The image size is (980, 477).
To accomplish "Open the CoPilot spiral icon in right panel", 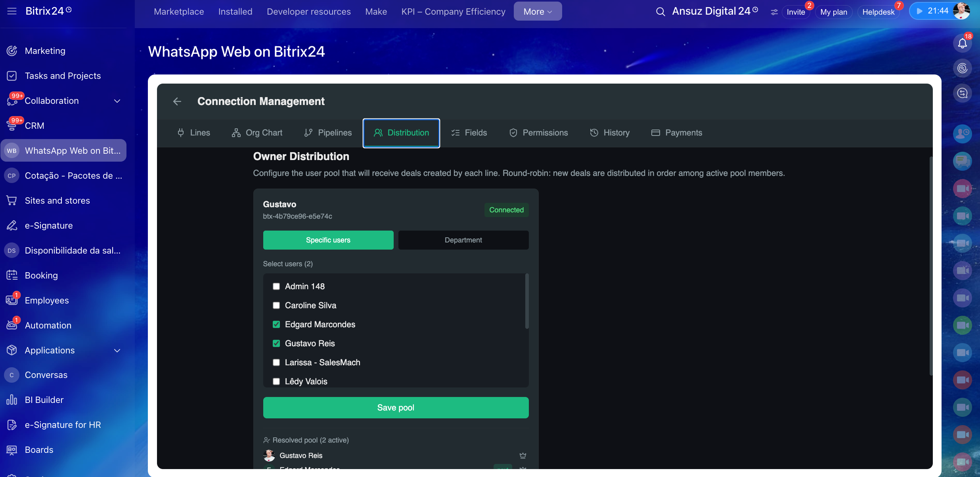I will 962,68.
